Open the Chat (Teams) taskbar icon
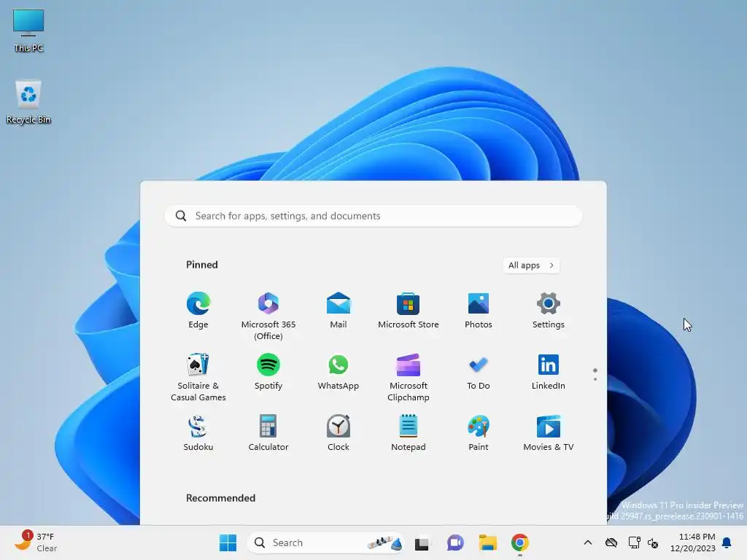Screen dimensions: 747x560 (x=455, y=542)
